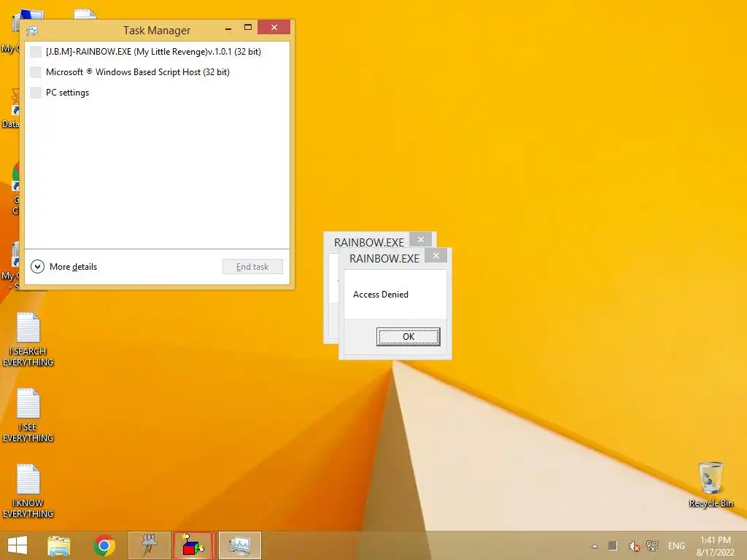Switch to Task Manager in the taskbar
The height and width of the screenshot is (560, 747).
pos(239,545)
